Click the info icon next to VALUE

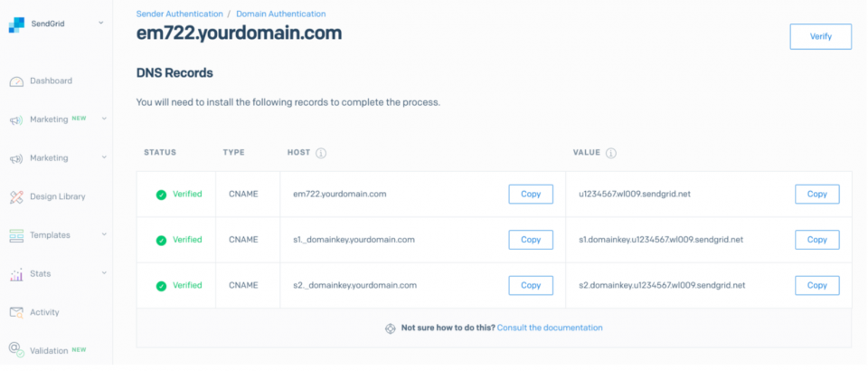(610, 153)
